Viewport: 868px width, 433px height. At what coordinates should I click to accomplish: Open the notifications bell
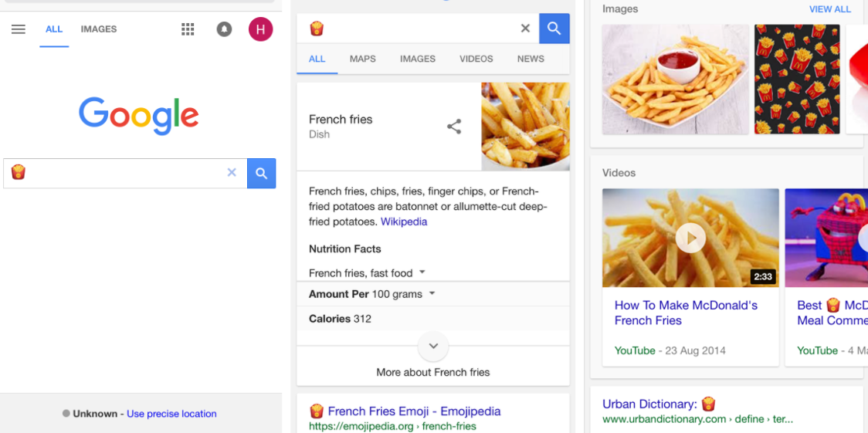point(225,29)
